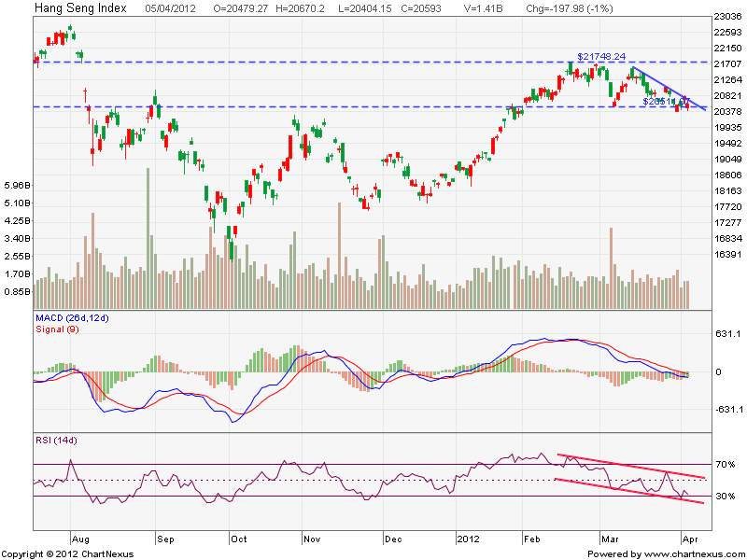Click the RSI 30% oversold level label
The image size is (747, 560).
point(726,497)
